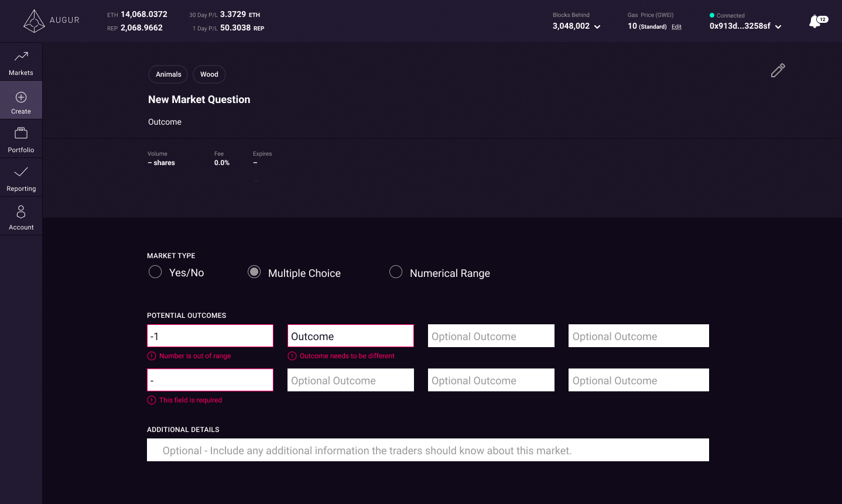Edit the Gas Price setting

[x=676, y=26]
